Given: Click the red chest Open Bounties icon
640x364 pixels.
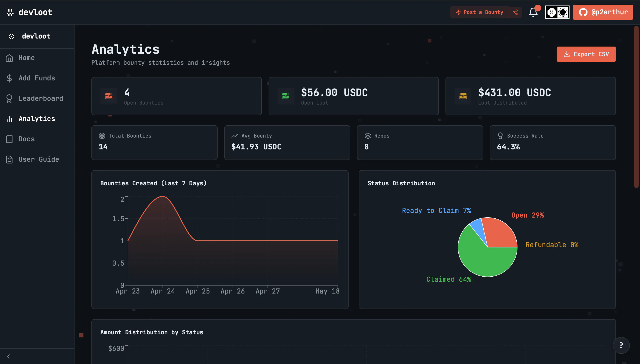Looking at the screenshot, I should click(109, 96).
